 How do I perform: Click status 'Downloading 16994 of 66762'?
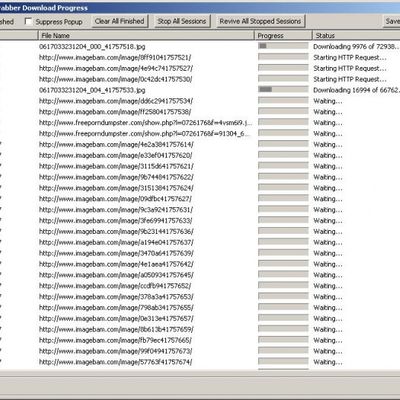coord(356,90)
